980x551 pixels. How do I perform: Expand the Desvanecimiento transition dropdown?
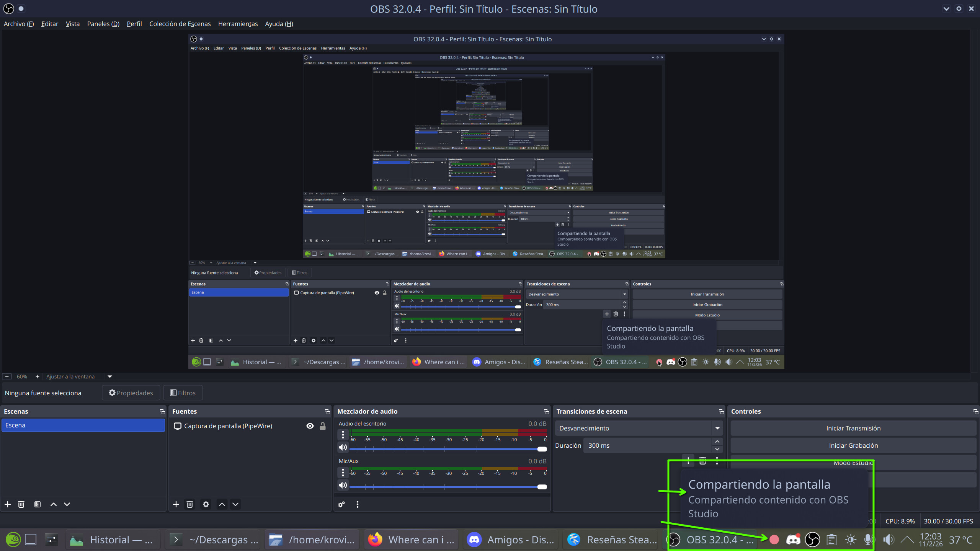(717, 428)
